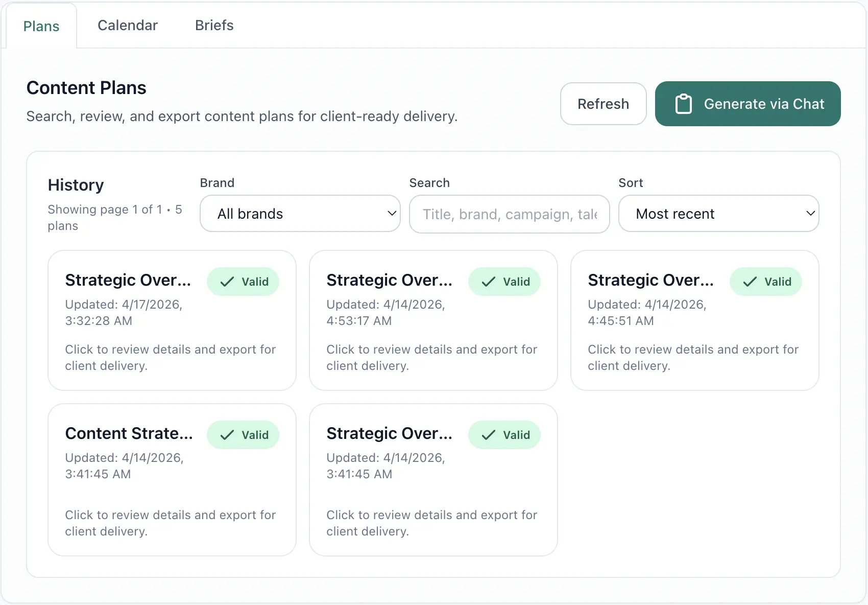Click the Valid checkmark on the 4:45:51 AM plan
Screen dimensions: 868x605
[750, 282]
